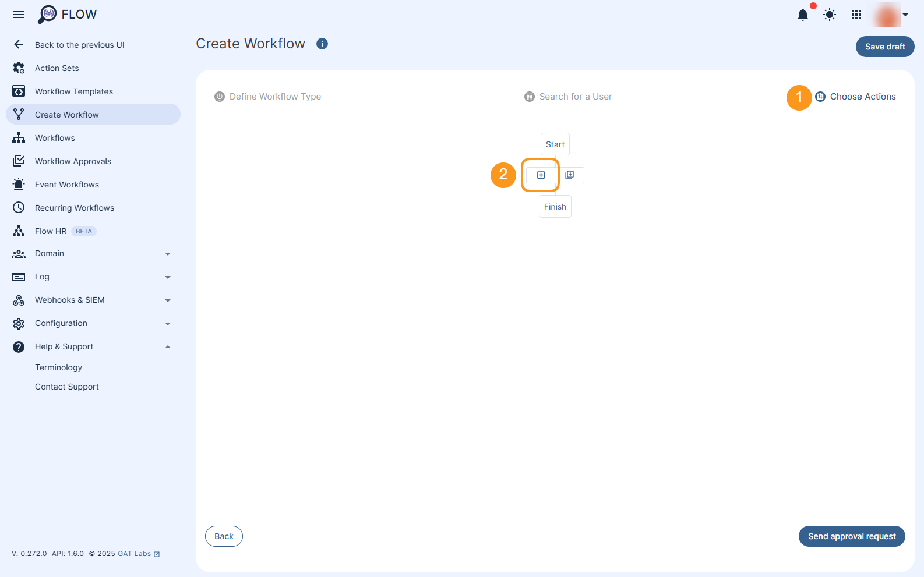Open the user account dropdown arrow
Viewport: 924px width, 577px height.
point(905,15)
